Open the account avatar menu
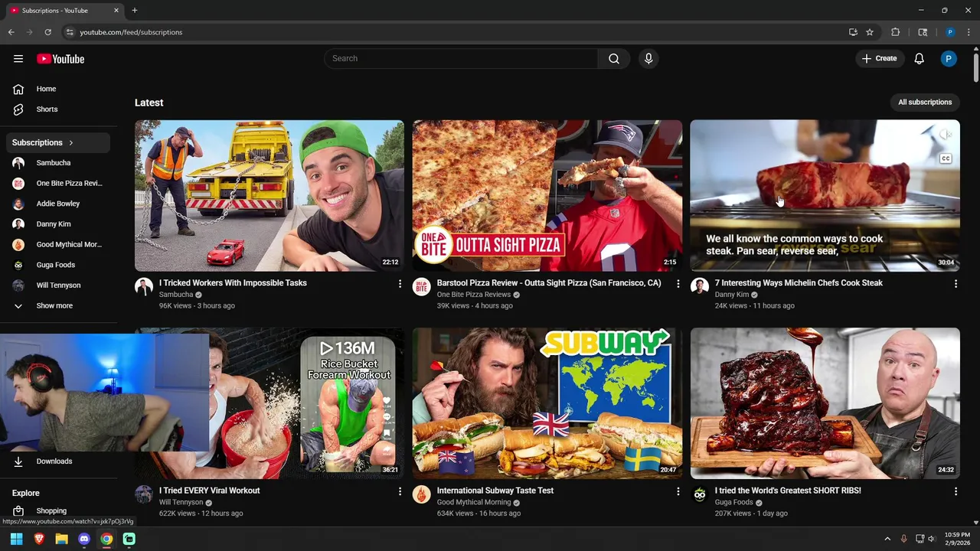This screenshot has width=980, height=551. [949, 59]
